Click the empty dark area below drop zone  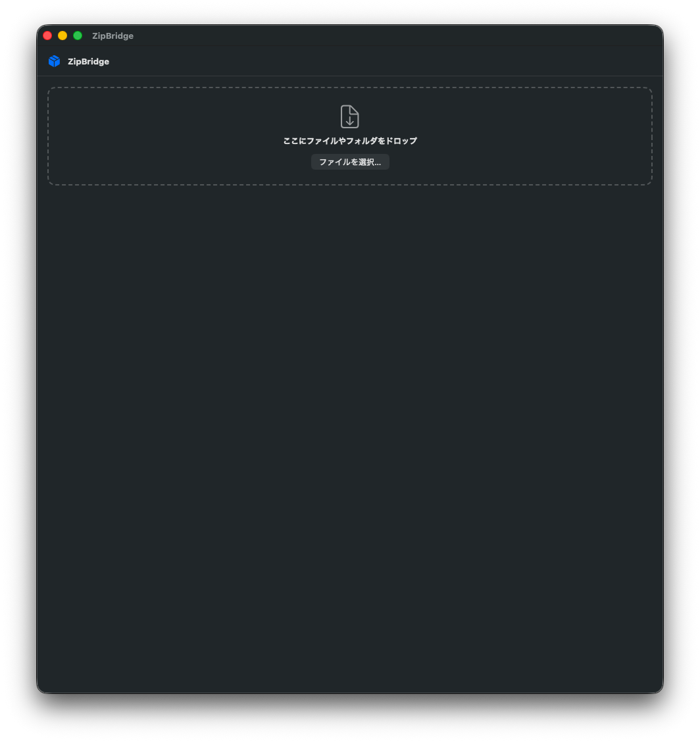[x=350, y=426]
